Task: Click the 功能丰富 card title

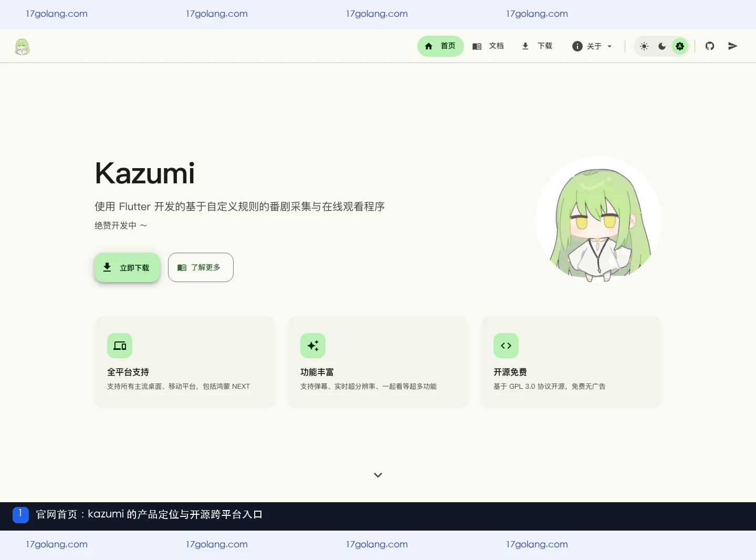Action: click(x=317, y=372)
